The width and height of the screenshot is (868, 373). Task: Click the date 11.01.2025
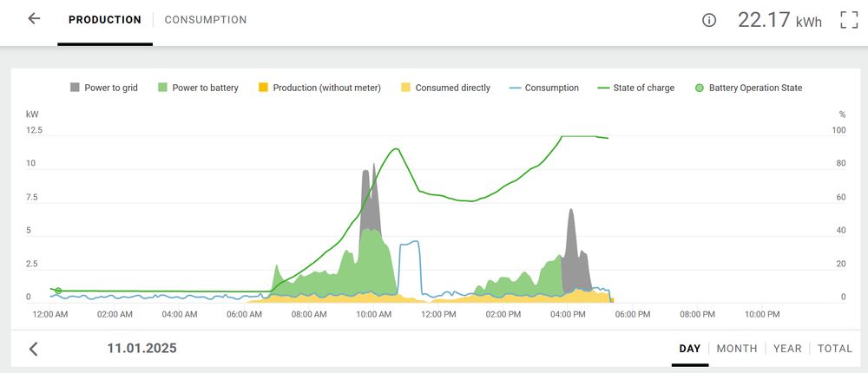[141, 348]
